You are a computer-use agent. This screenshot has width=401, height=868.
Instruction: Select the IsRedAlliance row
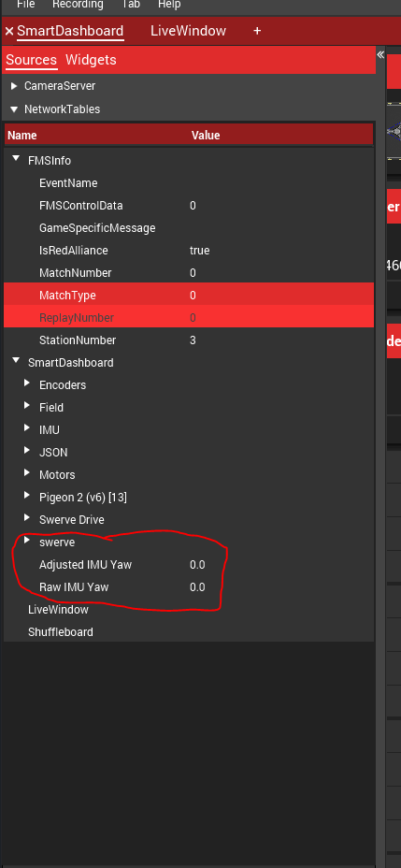(x=189, y=251)
